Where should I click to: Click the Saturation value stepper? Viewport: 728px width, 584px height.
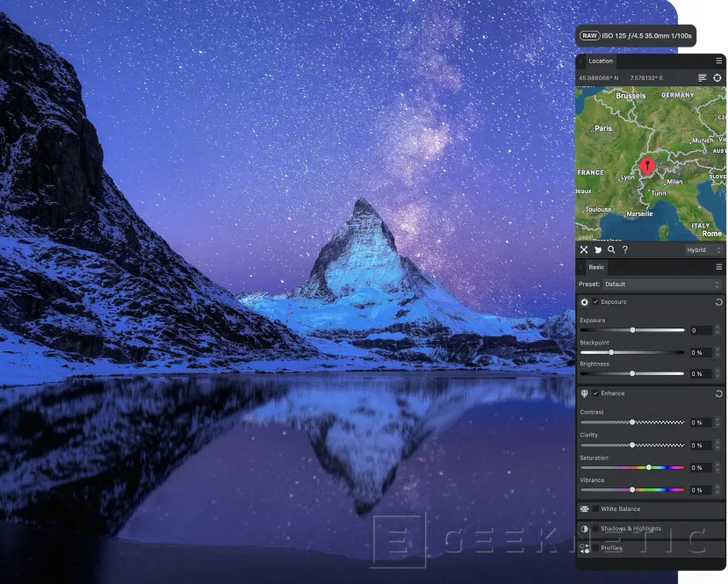(717, 467)
